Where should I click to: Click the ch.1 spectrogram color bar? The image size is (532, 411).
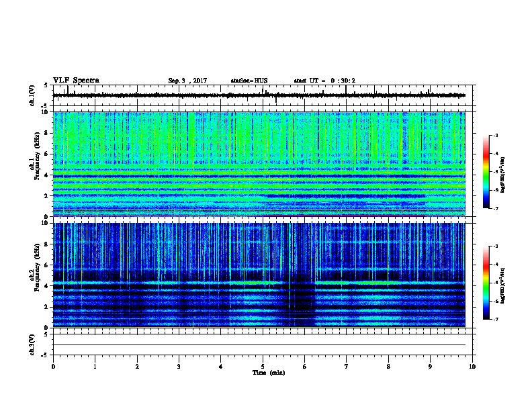(486, 172)
